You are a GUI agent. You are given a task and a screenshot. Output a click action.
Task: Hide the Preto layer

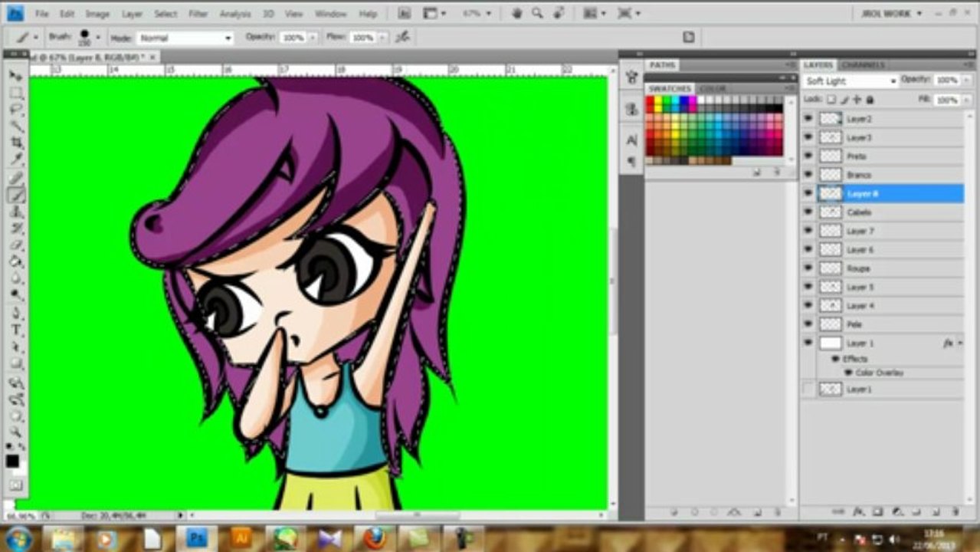click(x=808, y=156)
